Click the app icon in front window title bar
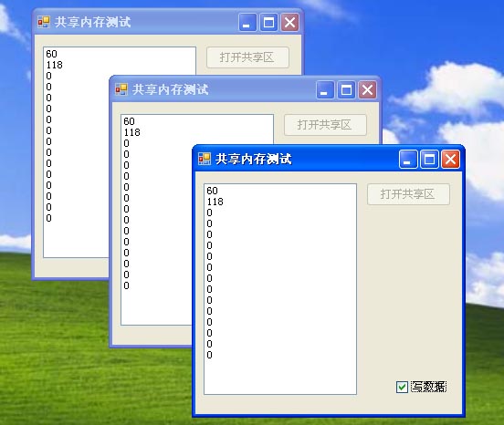 coord(205,159)
